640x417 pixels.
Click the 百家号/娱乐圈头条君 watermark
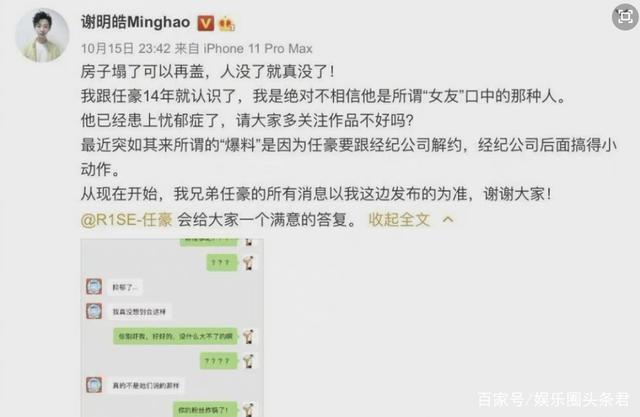coord(553,399)
